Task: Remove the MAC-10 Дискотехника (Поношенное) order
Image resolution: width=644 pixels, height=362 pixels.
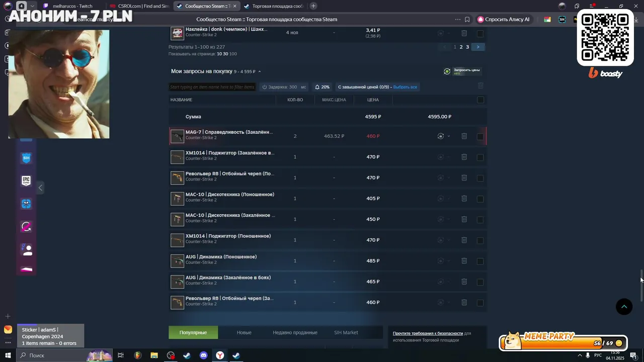Action: (464, 199)
